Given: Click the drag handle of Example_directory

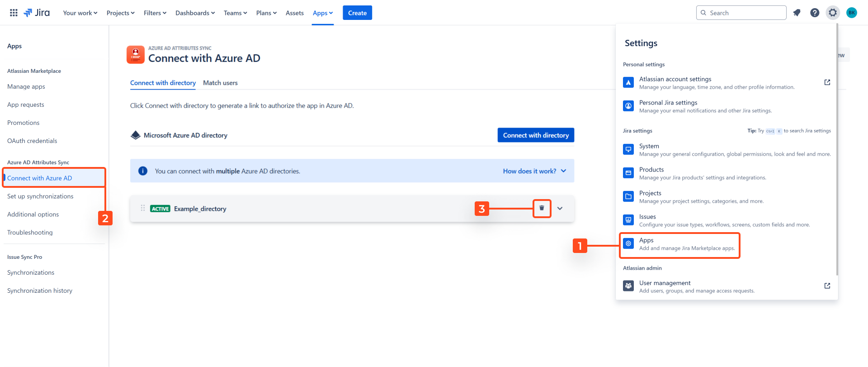Looking at the screenshot, I should click(143, 208).
